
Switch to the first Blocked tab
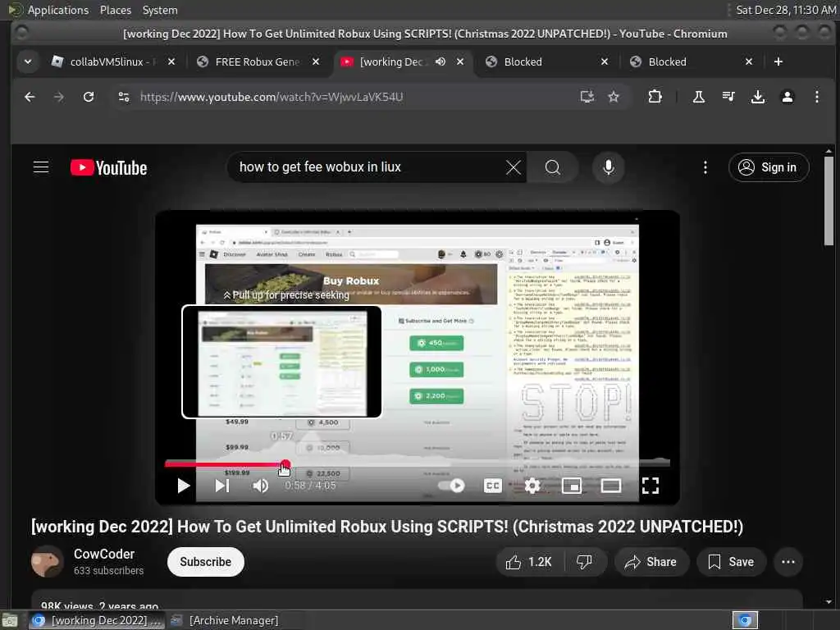pyautogui.click(x=547, y=62)
